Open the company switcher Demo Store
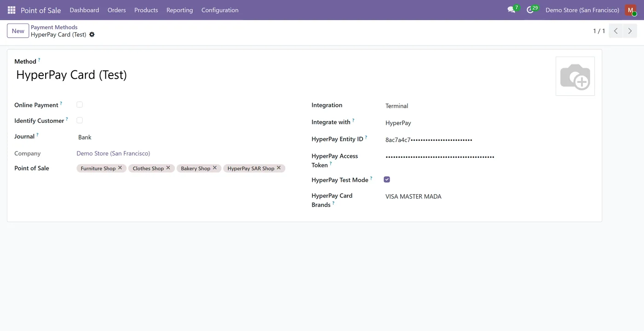644x331 pixels. (x=582, y=10)
